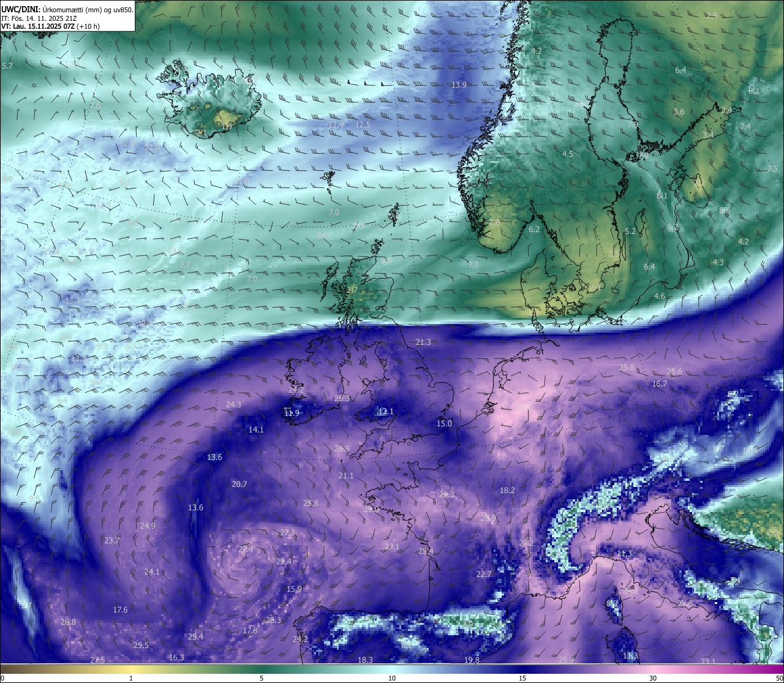The width and height of the screenshot is (784, 683).
Task: Click the title 'UWC/DINI: Úrkomumætti (mm) og uv850.'
Action: tap(67, 10)
